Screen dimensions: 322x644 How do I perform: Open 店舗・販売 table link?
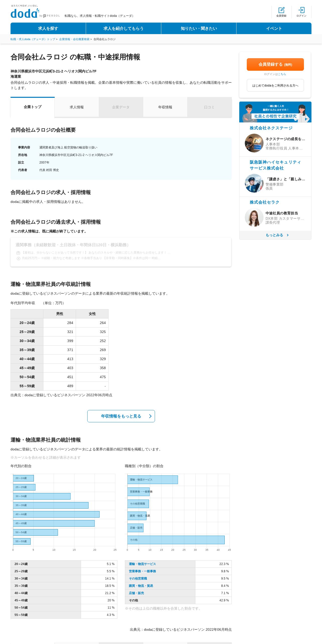pyautogui.click(x=136, y=593)
